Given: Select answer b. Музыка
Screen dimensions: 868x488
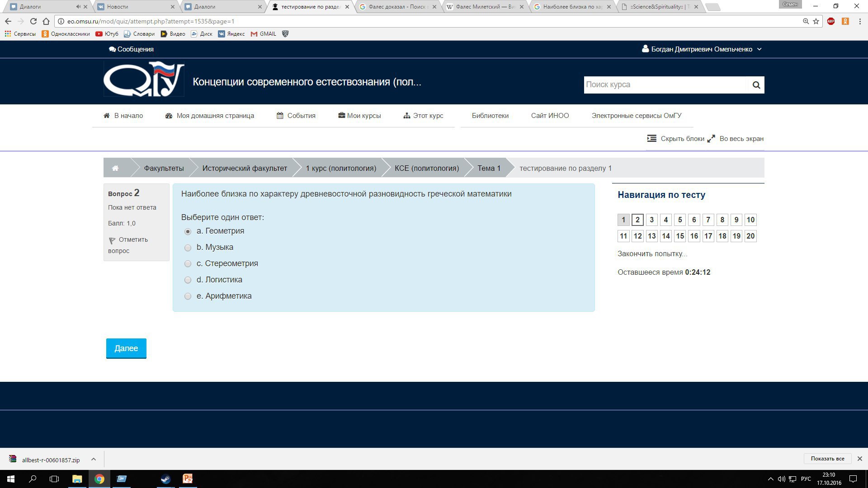Looking at the screenshot, I should 188,248.
